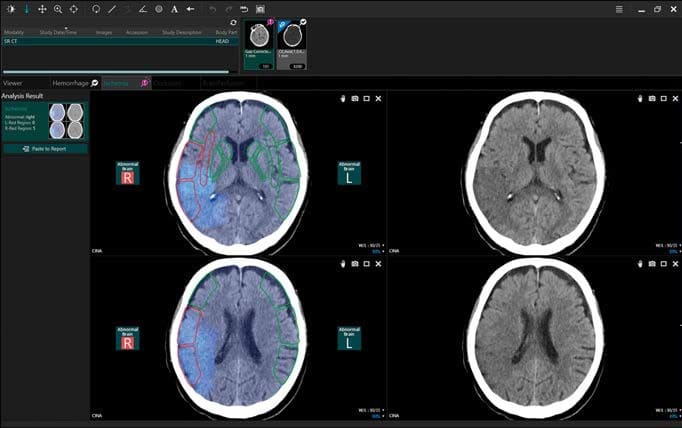Refresh the study list
This screenshot has width=682, height=428.
(x=234, y=23)
